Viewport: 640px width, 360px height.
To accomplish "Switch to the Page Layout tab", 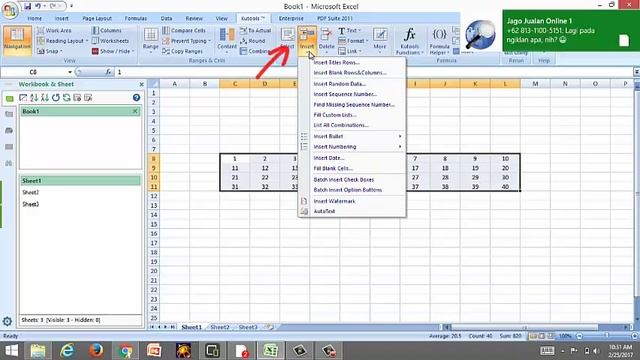I will pos(97,18).
